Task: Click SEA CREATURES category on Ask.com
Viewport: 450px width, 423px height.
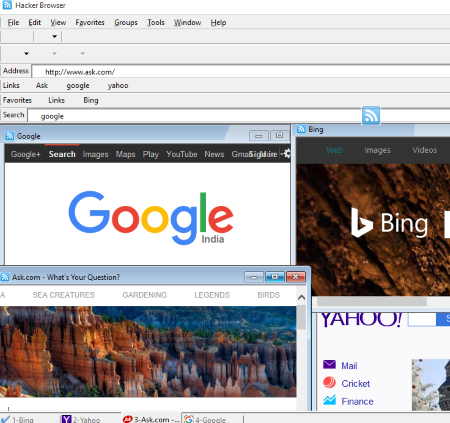Action: click(64, 295)
